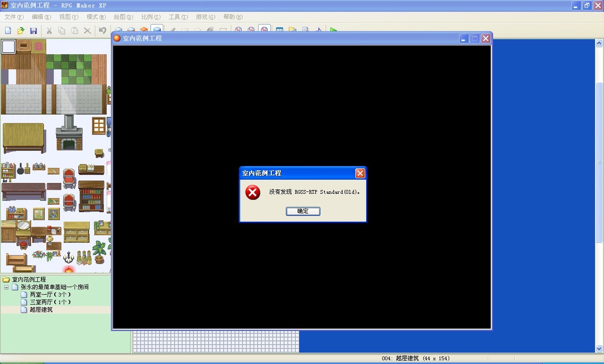
Task: Select the highlighted Events layer icon
Action: (157, 29)
